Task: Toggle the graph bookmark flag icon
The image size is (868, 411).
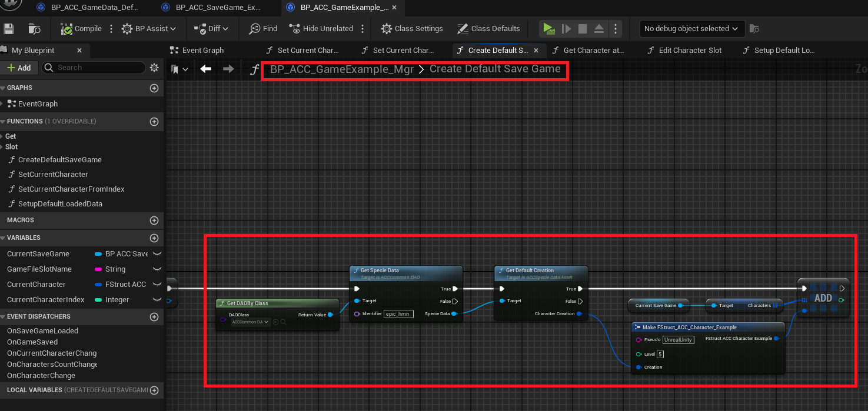Action: click(x=176, y=69)
